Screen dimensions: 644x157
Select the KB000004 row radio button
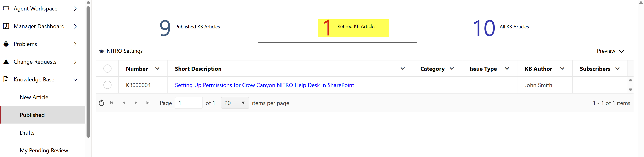tap(107, 85)
